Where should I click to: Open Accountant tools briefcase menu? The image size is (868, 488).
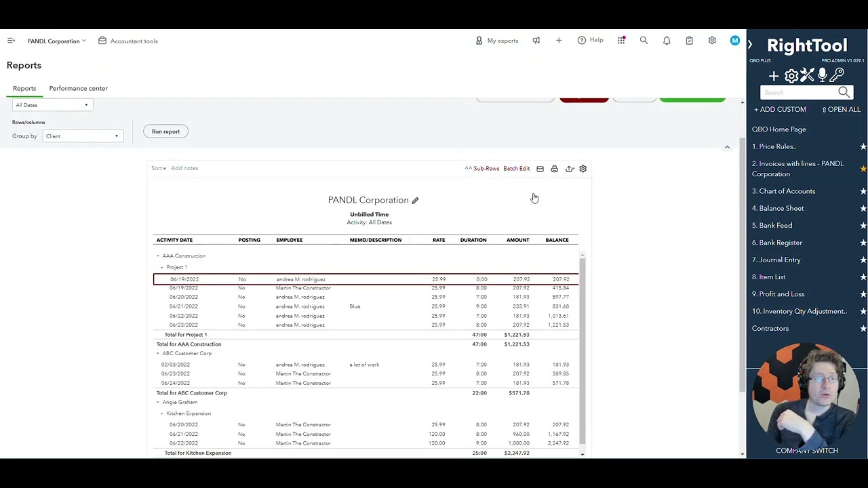point(128,41)
